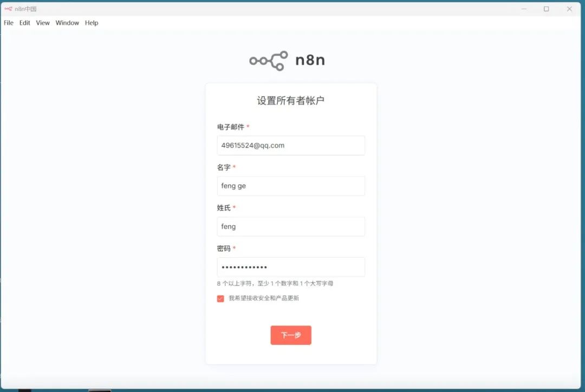This screenshot has height=392, width=585.
Task: Click the last name field containing feng
Action: pyautogui.click(x=291, y=226)
